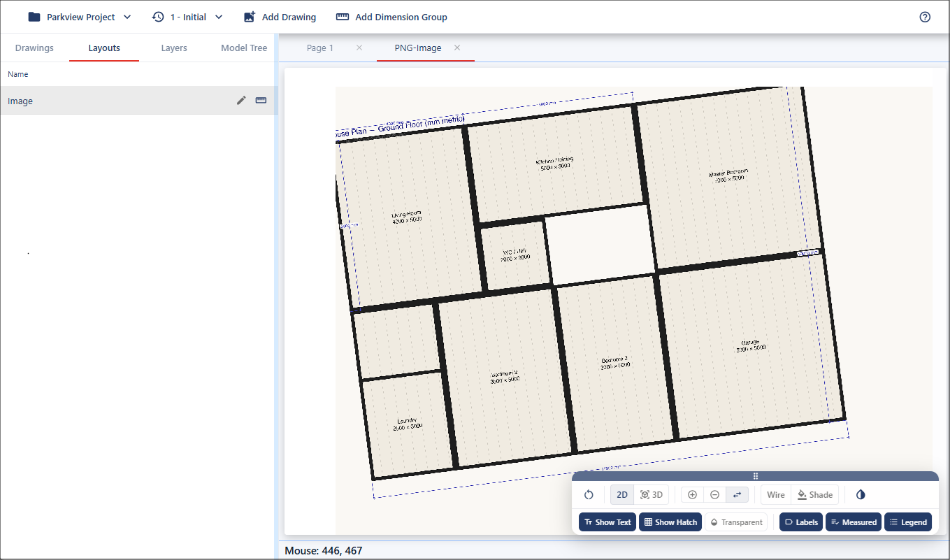This screenshot has width=950, height=560.
Task: Zoom out with the minus icon
Action: [714, 494]
